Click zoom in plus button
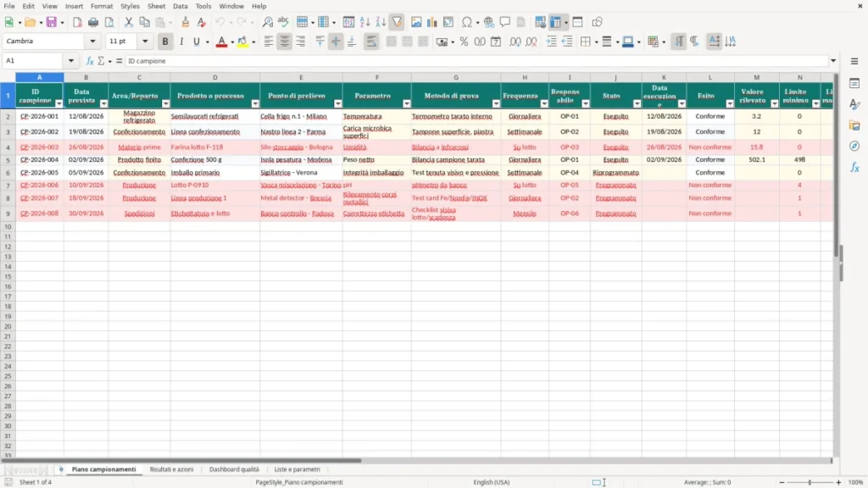Viewport: 868px width, 488px height. click(838, 482)
